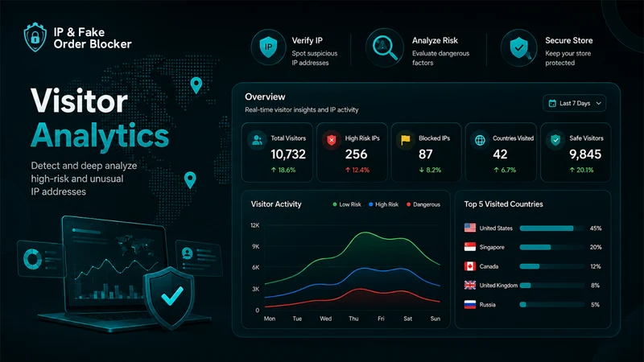Click the calendar icon beside Last 7 Days
This screenshot has height=362, width=644.
552,104
